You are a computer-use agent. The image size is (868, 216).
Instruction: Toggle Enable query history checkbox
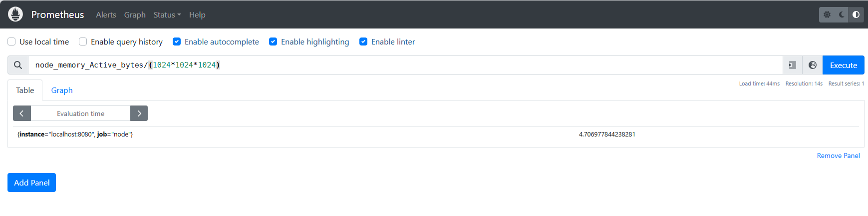coord(83,41)
